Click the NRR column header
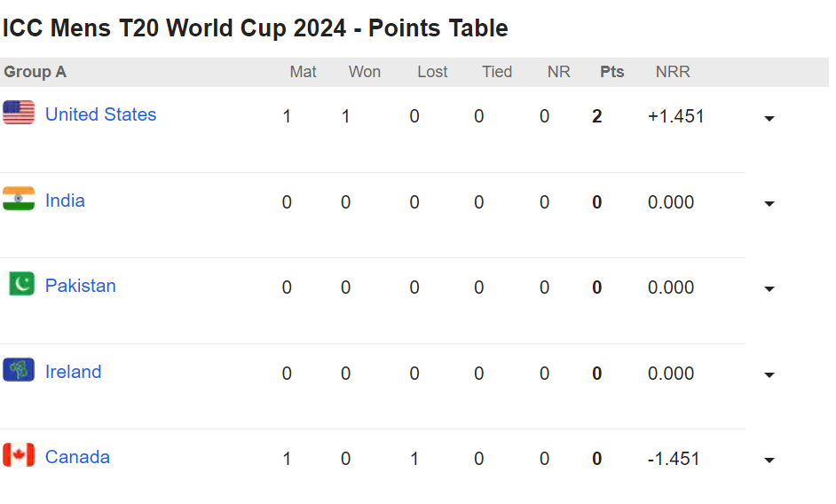Image resolution: width=836 pixels, height=504 pixels. [x=673, y=72]
